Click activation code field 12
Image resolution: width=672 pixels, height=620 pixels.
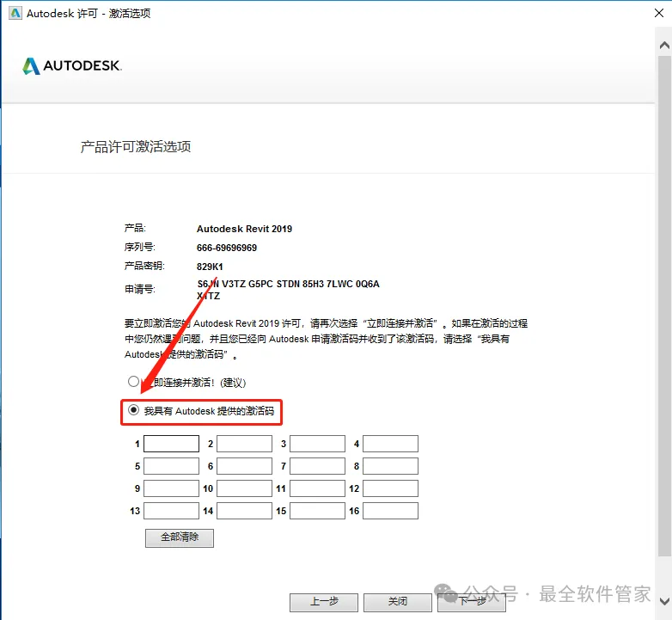click(x=390, y=488)
